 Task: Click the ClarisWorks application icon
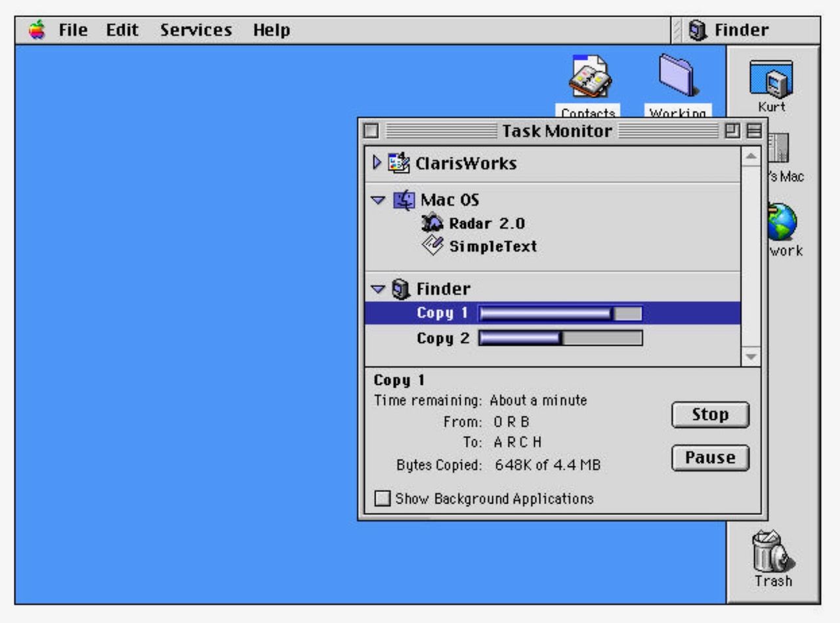[x=398, y=163]
